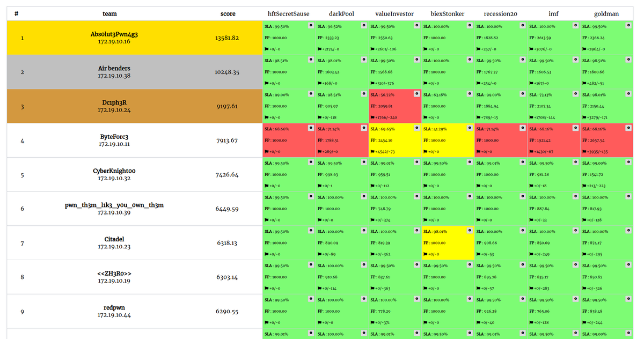The height and width of the screenshot is (339, 644).
Task: Click the SLA : 41.29% value
Action: click(436, 129)
